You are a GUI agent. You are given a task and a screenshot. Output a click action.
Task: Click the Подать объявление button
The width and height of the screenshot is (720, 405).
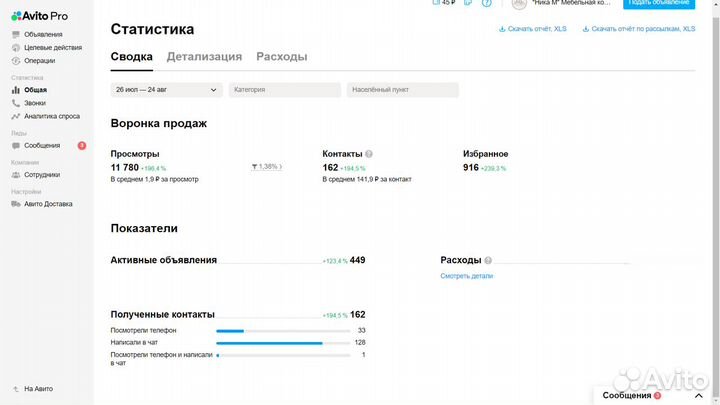point(658,4)
